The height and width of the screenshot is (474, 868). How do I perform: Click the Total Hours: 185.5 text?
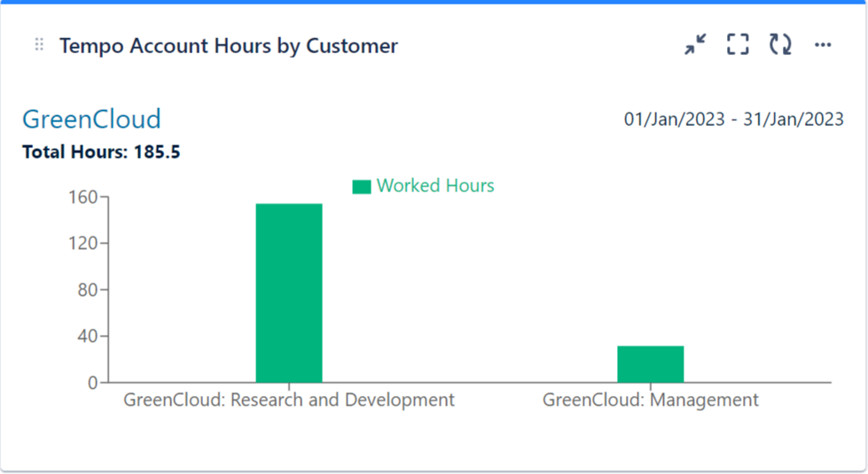(x=101, y=152)
